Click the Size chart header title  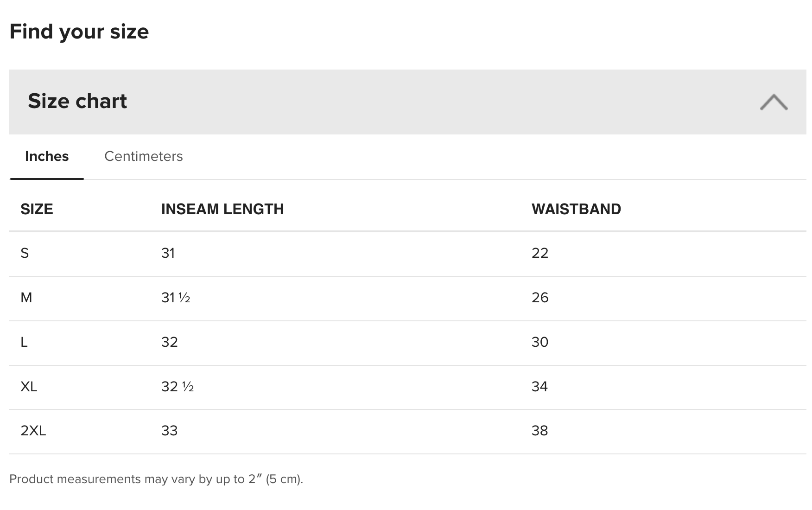[x=77, y=101]
